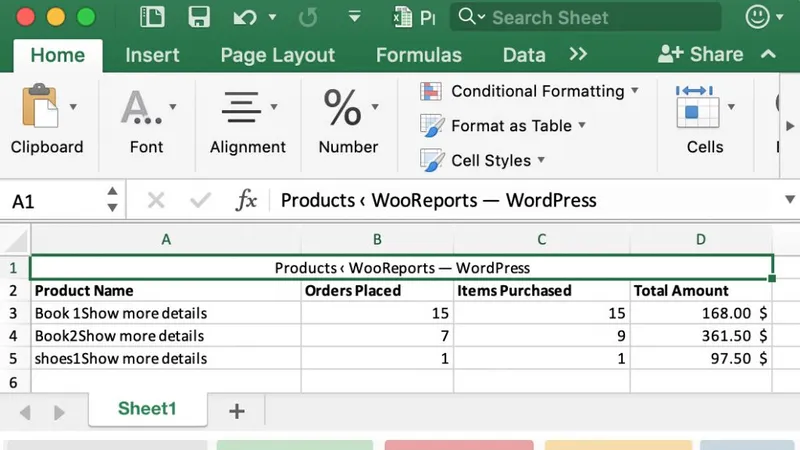The image size is (800, 450).
Task: Click the Product Name header cell
Action: point(166,290)
